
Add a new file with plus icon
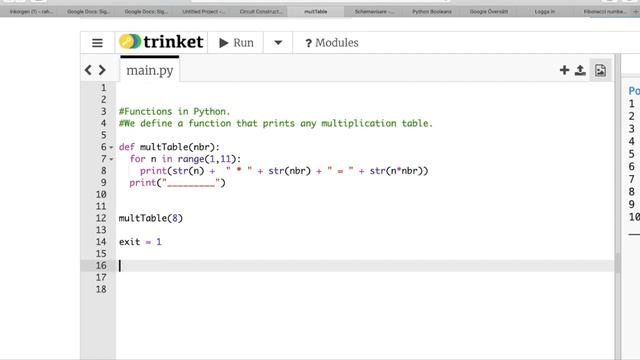[x=564, y=70]
